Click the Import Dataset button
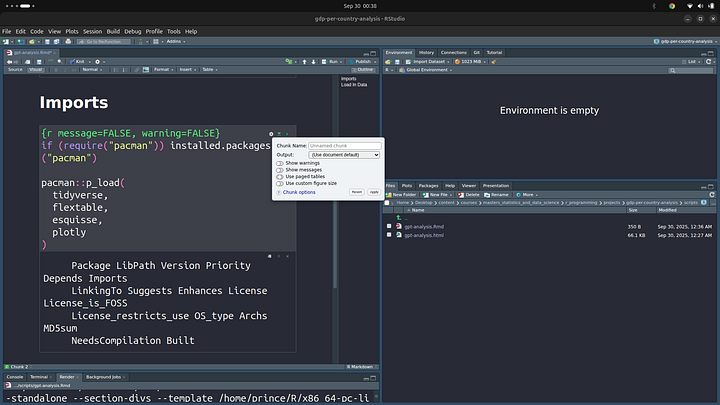Image resolution: width=720 pixels, height=405 pixels. tap(427, 62)
